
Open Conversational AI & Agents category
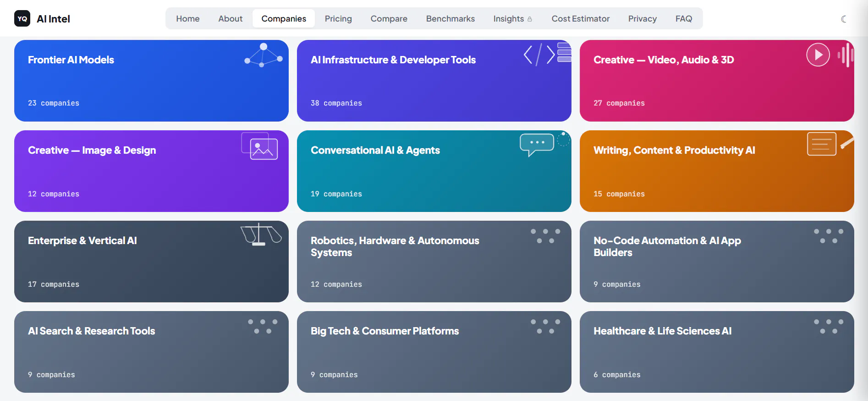(x=434, y=171)
